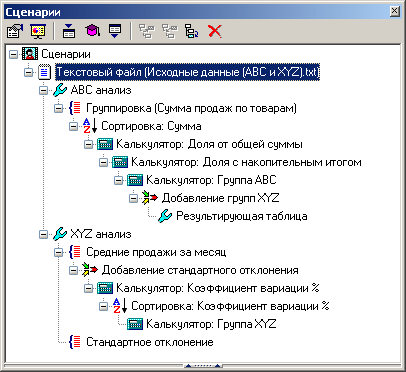
Task: Open the processing wizard graduation cap icon
Action: 92,31
